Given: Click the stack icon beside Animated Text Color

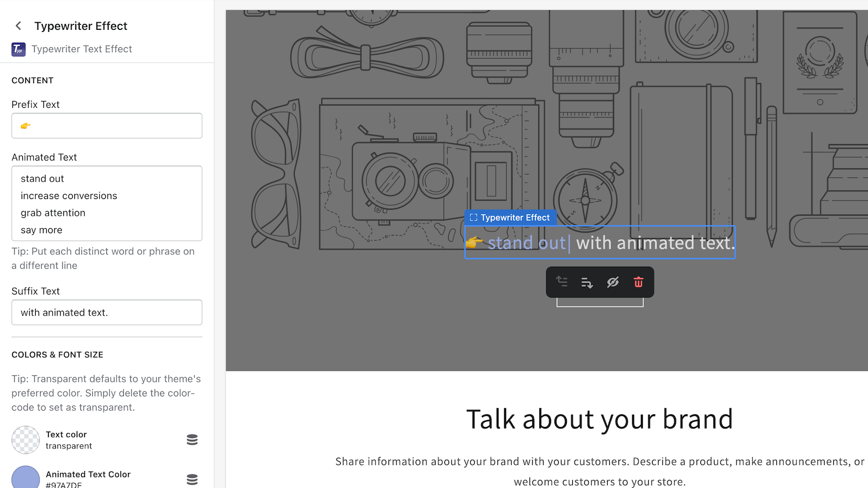Looking at the screenshot, I should pyautogui.click(x=192, y=479).
